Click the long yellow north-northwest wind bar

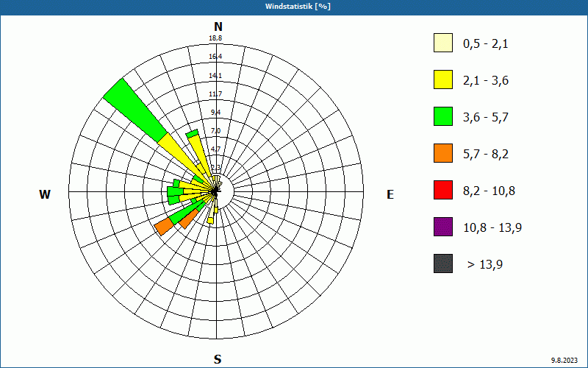tap(201, 157)
